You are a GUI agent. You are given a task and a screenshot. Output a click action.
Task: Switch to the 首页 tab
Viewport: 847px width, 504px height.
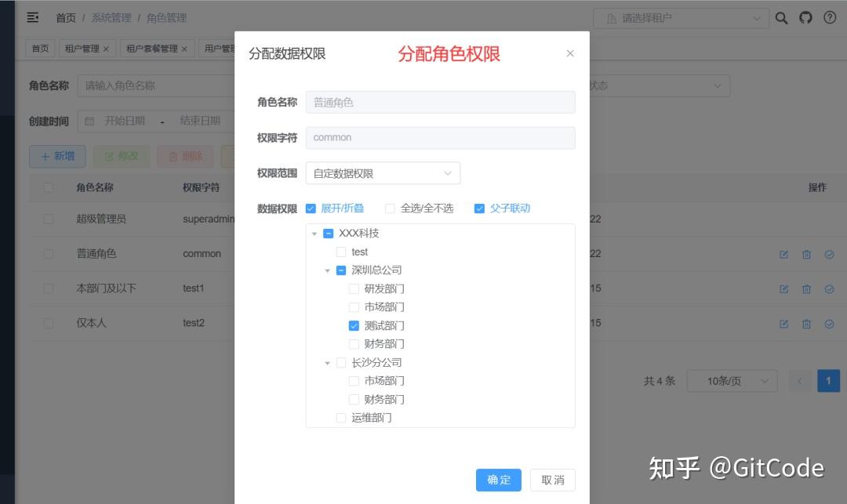pos(39,48)
